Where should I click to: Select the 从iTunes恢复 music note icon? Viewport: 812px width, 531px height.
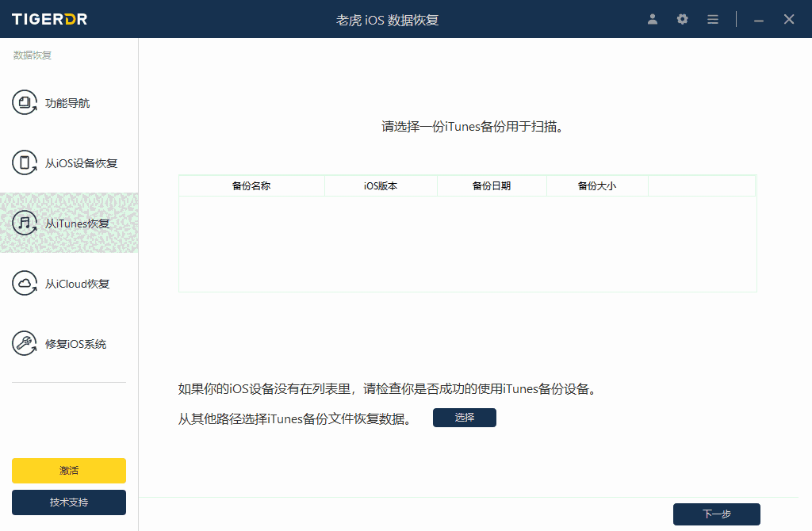(x=25, y=223)
